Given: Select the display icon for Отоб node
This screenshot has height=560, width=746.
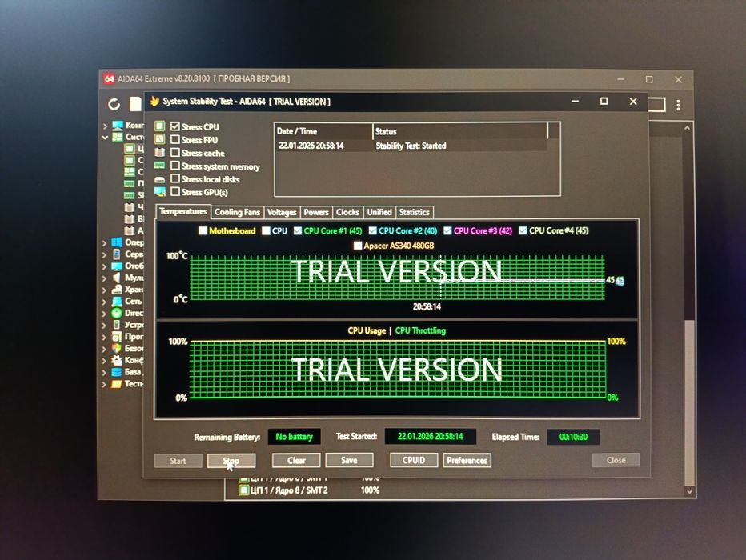Looking at the screenshot, I should click(x=117, y=266).
